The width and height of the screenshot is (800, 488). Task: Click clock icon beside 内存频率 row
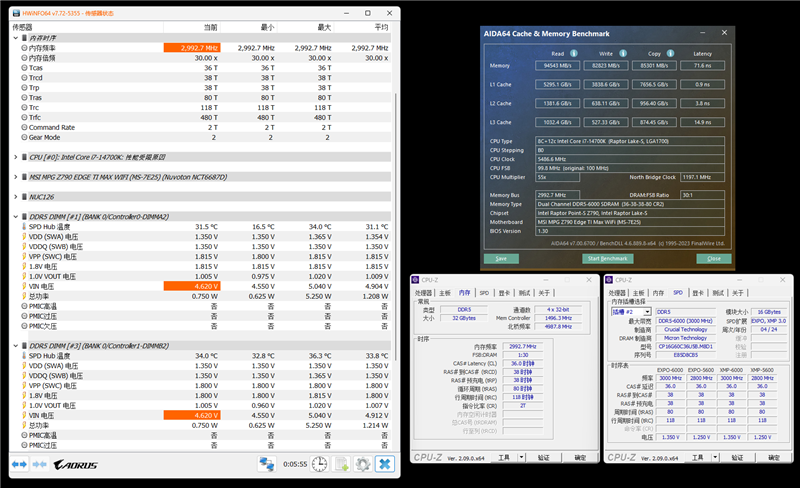click(x=24, y=47)
